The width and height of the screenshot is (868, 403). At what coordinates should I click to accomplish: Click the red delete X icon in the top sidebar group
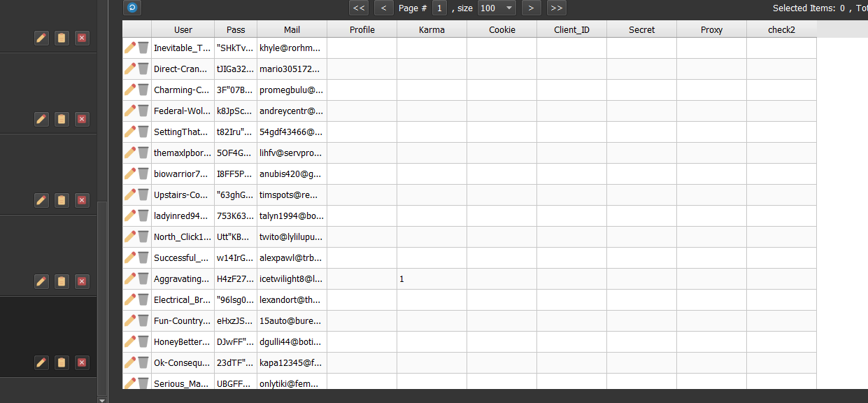82,38
